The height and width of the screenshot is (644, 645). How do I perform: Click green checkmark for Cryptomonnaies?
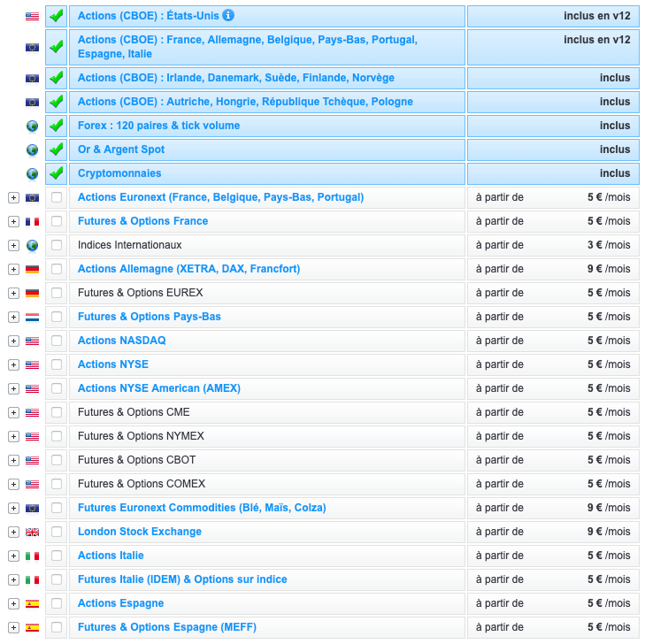(57, 173)
